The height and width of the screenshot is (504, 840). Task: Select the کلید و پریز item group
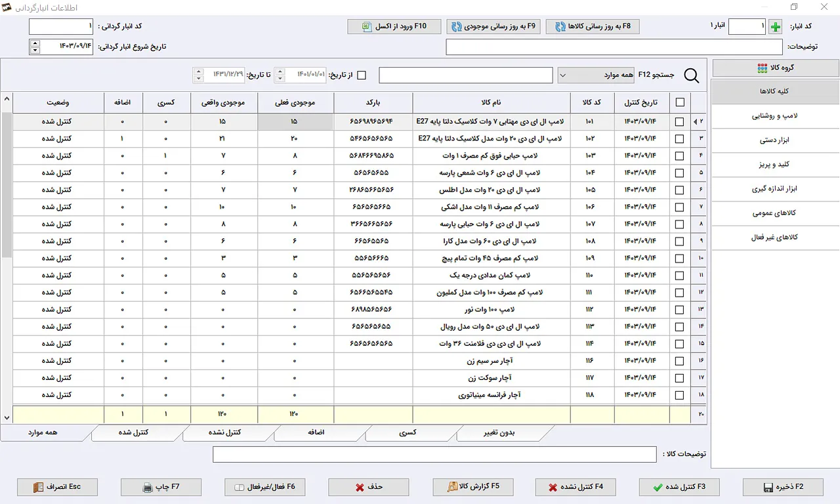tap(776, 165)
